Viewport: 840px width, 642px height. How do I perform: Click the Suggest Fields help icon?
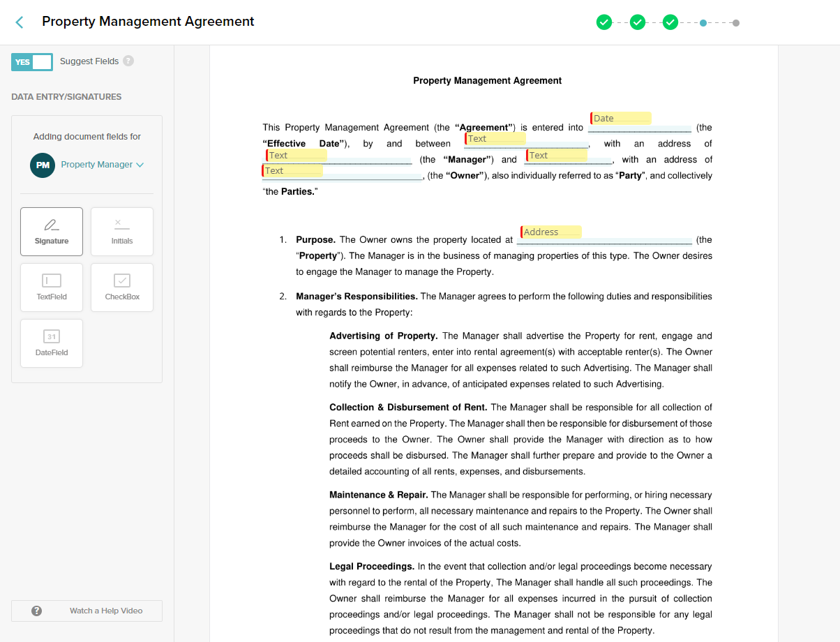pos(128,61)
